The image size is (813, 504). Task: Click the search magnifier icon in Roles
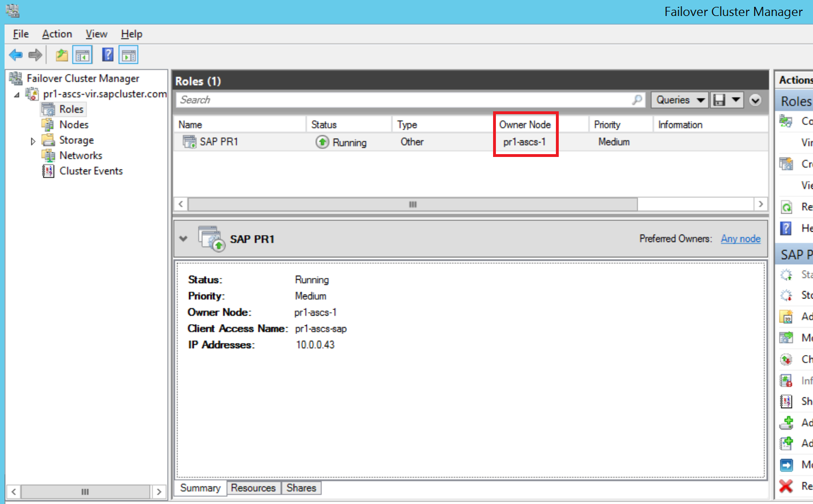pos(637,100)
